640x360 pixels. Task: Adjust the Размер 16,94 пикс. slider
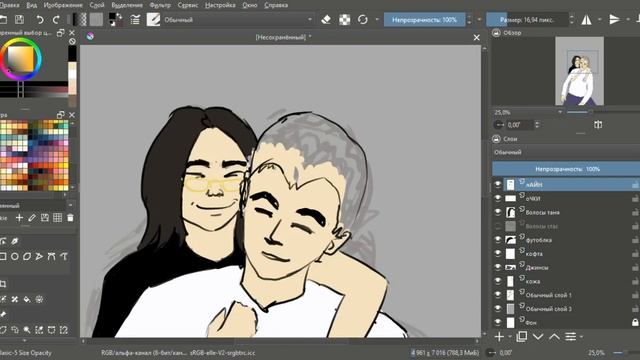point(527,20)
